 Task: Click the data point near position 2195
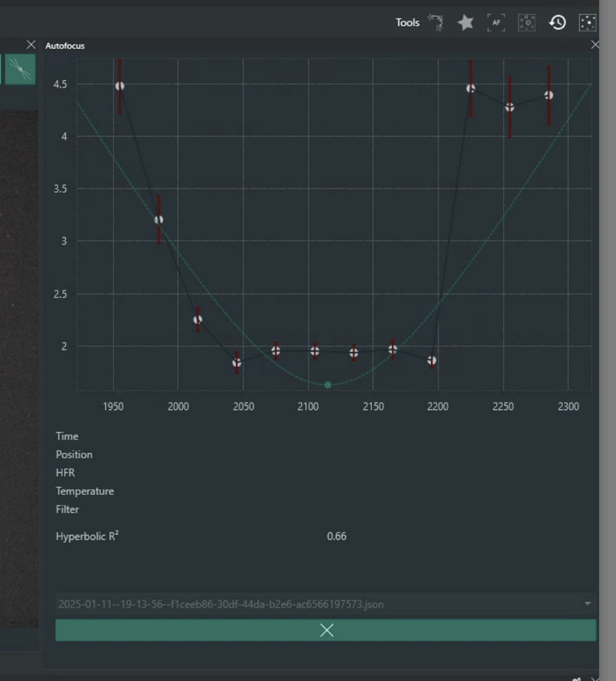pyautogui.click(x=432, y=360)
